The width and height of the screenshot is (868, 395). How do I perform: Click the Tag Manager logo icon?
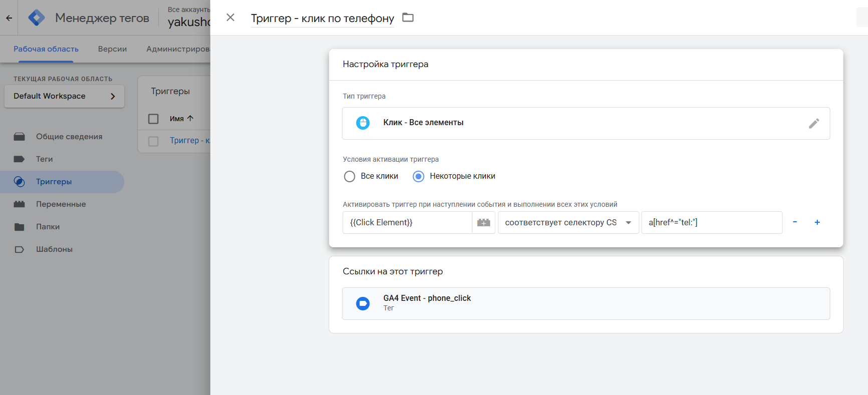37,18
